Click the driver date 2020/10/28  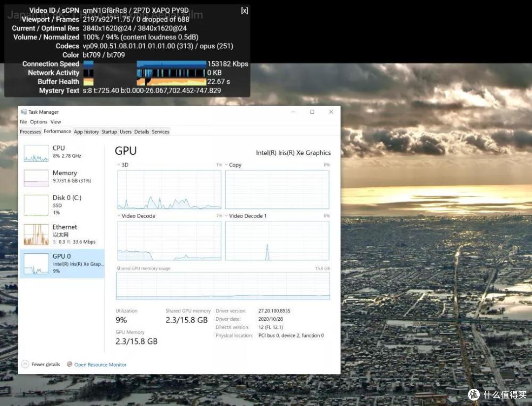(x=270, y=319)
